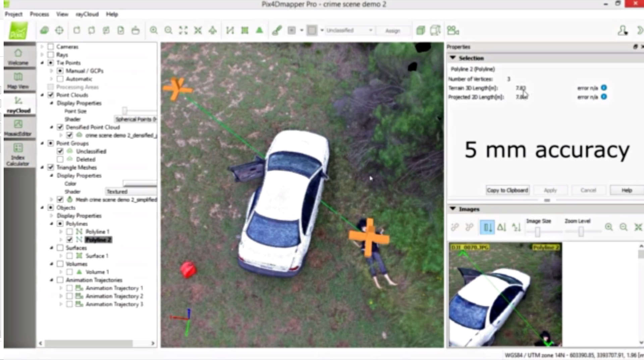Open the Process menu

tap(39, 14)
